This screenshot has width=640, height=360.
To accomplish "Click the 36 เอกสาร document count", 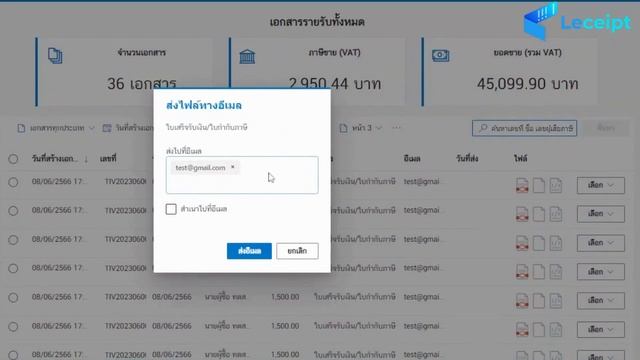I will (x=142, y=84).
